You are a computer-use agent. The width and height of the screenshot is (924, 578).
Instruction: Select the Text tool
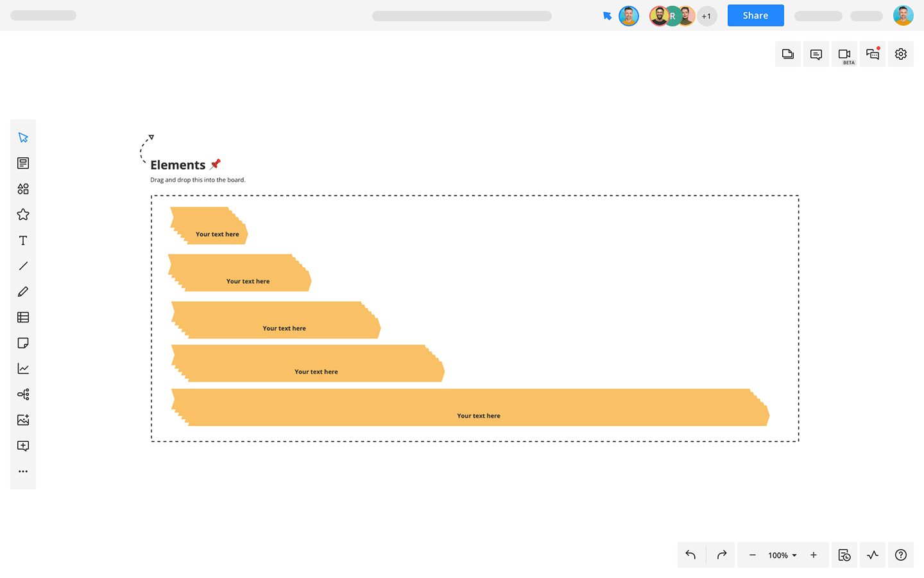pyautogui.click(x=23, y=240)
